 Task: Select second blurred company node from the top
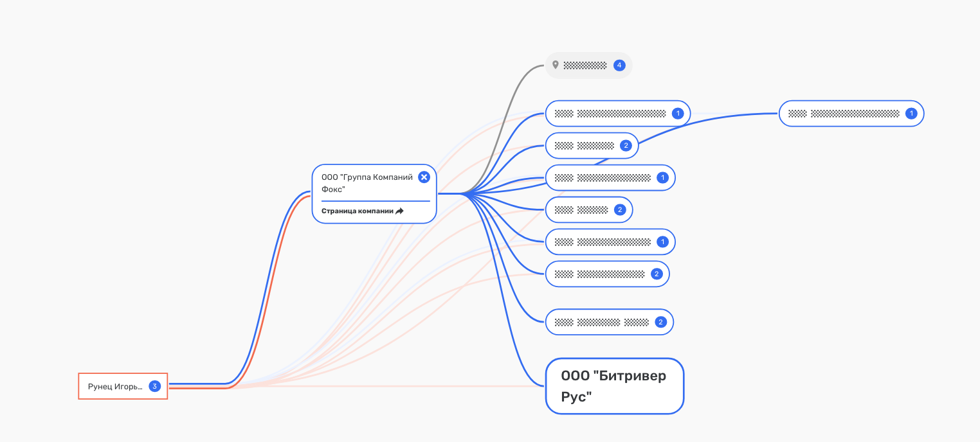584,146
